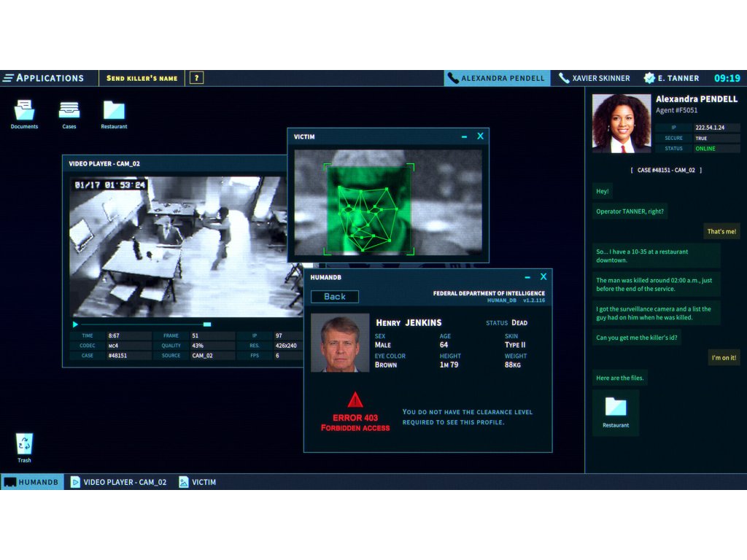The height and width of the screenshot is (560, 747).
Task: Click the 09:19 clock display
Action: (x=727, y=78)
